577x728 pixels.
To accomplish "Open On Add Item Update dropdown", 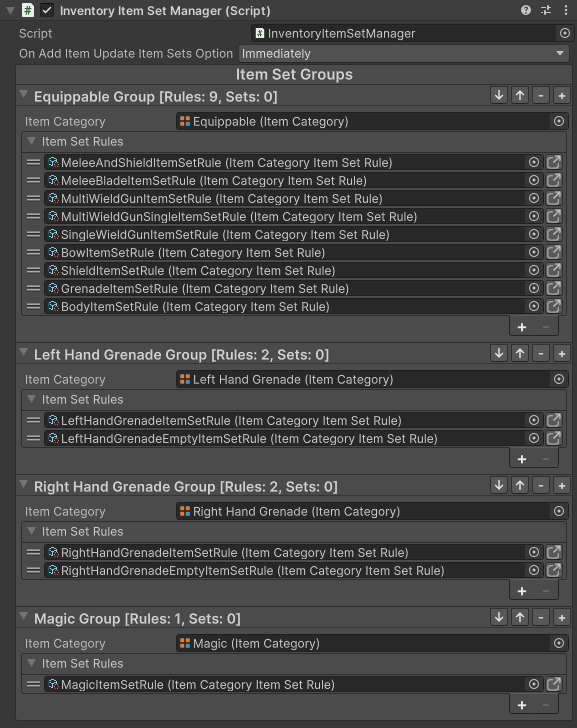I will (404, 53).
